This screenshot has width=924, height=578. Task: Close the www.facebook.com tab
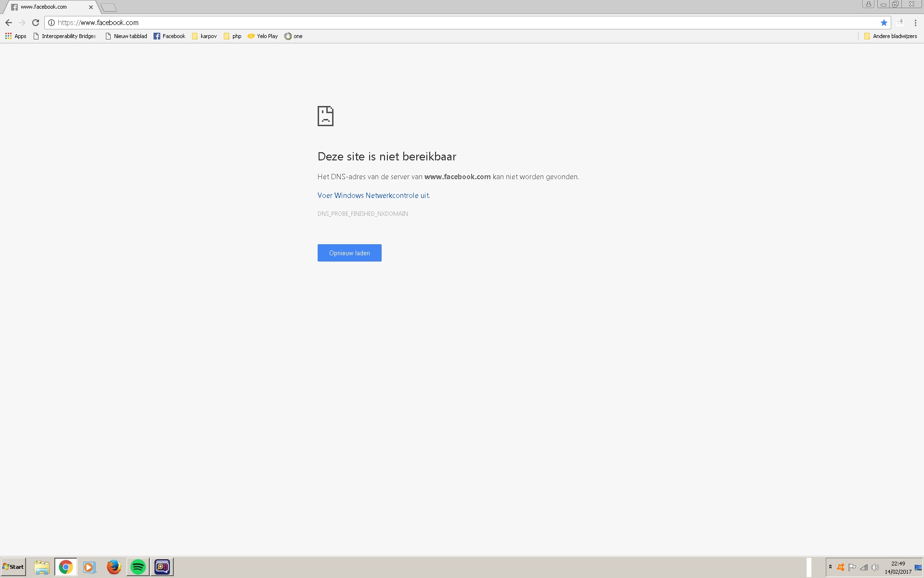point(90,7)
